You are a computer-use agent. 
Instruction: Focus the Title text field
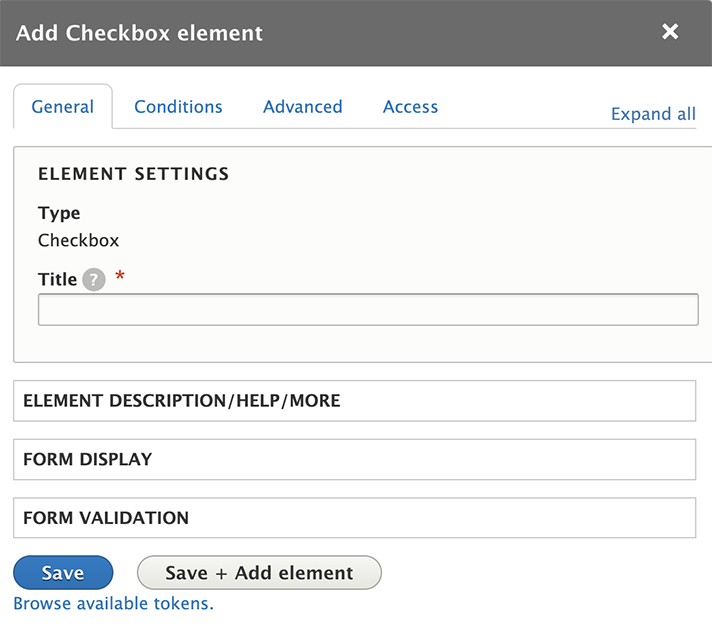[x=368, y=309]
